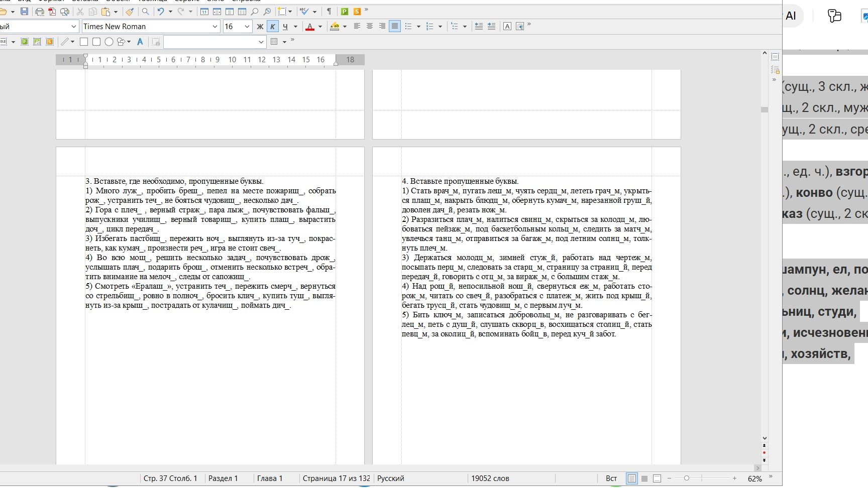Screen dimensions: 868x488
Task: Export the document directly as PDF
Action: pyautogui.click(x=52, y=12)
